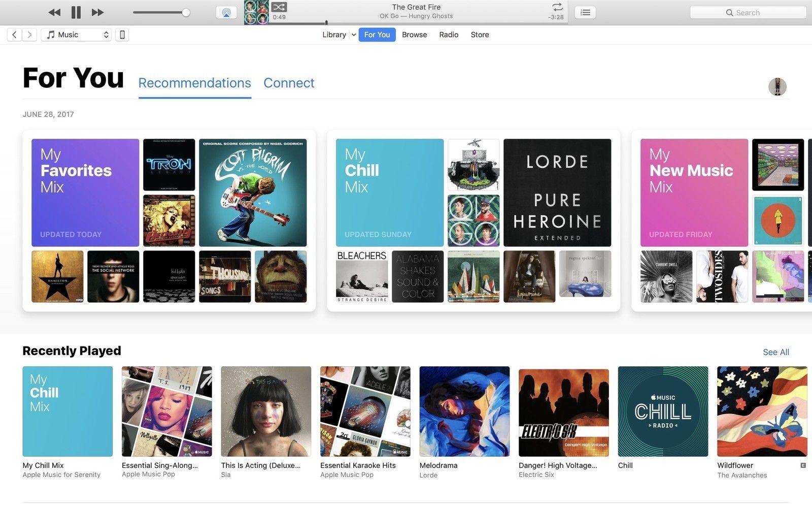Expand the Library dropdown chevron
This screenshot has height=508, width=812.
pyautogui.click(x=353, y=35)
